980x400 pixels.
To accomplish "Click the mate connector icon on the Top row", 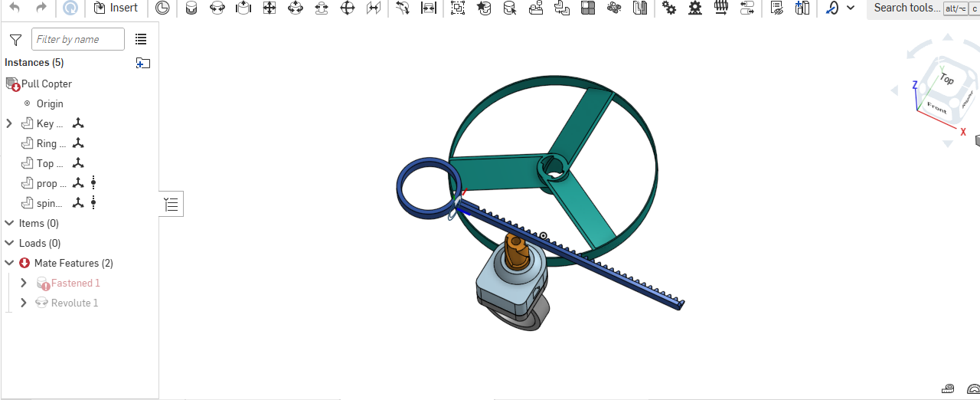I will [x=78, y=163].
